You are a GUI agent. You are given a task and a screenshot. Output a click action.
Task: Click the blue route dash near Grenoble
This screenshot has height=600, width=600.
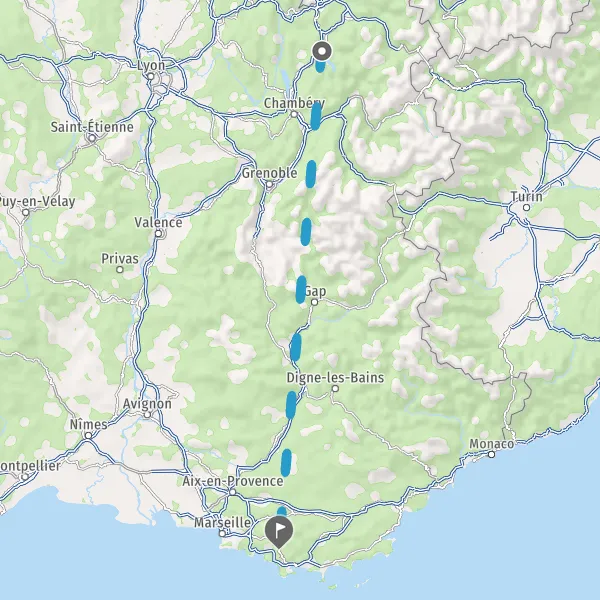(311, 174)
